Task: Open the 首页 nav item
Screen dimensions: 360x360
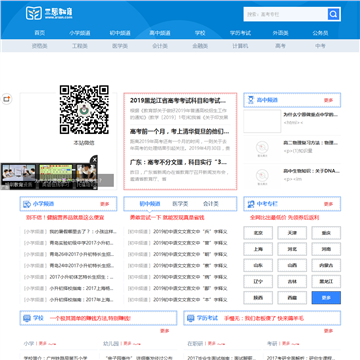Action: [x=40, y=33]
